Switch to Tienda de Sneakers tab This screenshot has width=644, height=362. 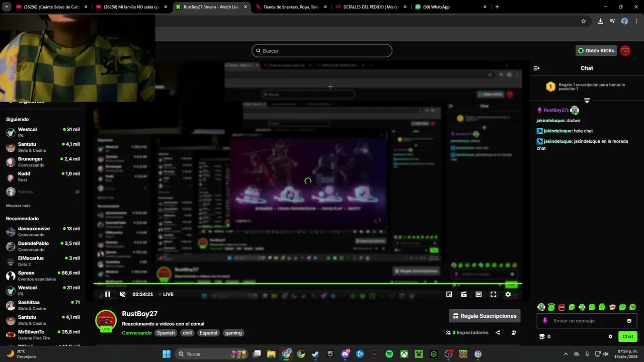(x=291, y=7)
